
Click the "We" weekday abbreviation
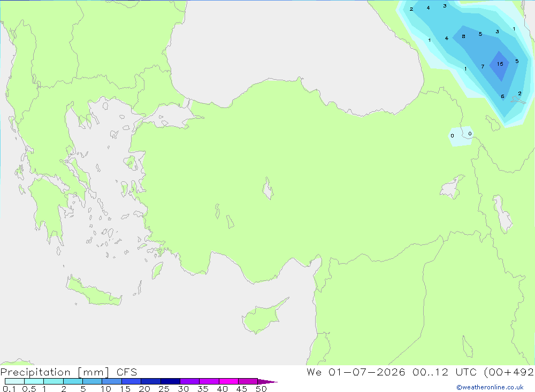coord(314,372)
